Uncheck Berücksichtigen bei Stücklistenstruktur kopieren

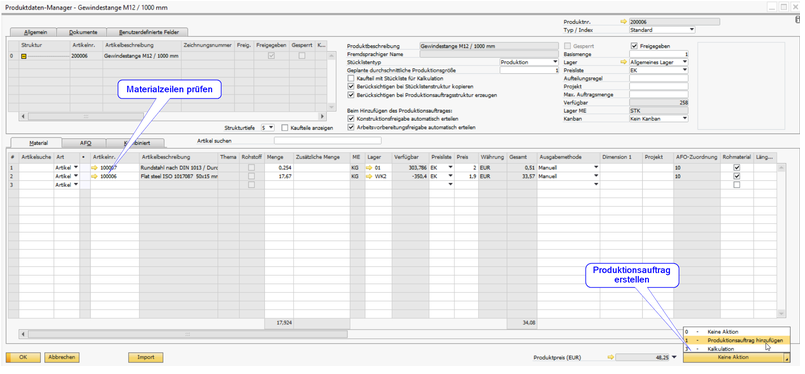tap(351, 87)
